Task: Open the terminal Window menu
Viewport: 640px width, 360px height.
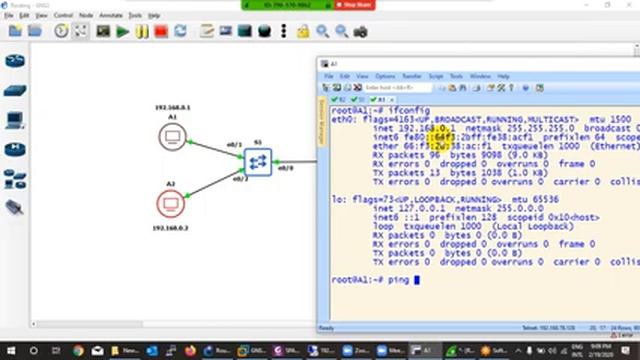Action: [x=480, y=76]
